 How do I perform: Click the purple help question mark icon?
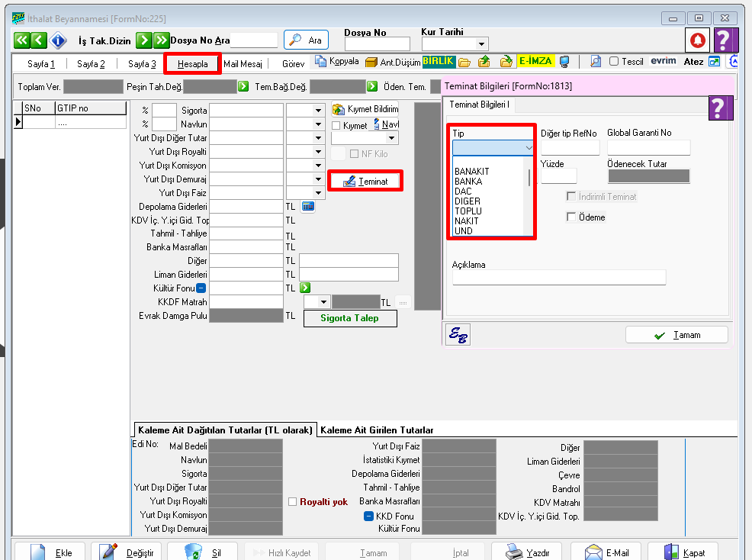click(x=725, y=40)
